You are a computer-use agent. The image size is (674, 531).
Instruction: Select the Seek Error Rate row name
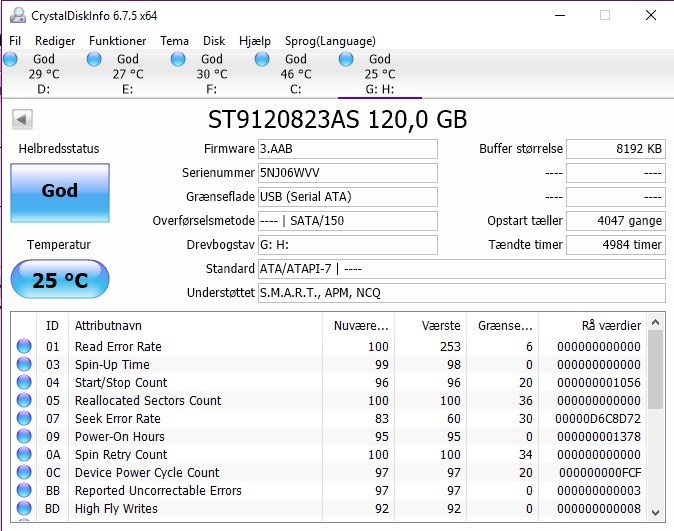click(x=118, y=419)
